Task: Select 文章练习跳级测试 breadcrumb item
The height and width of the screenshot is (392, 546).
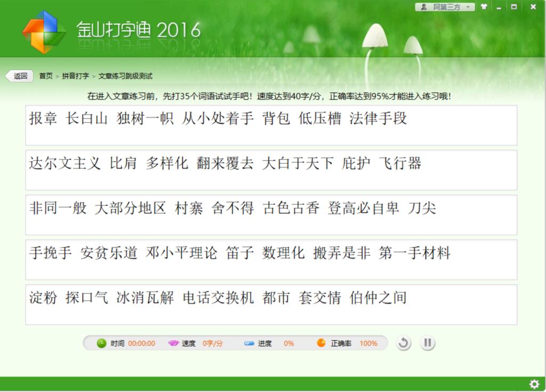Action: point(125,76)
